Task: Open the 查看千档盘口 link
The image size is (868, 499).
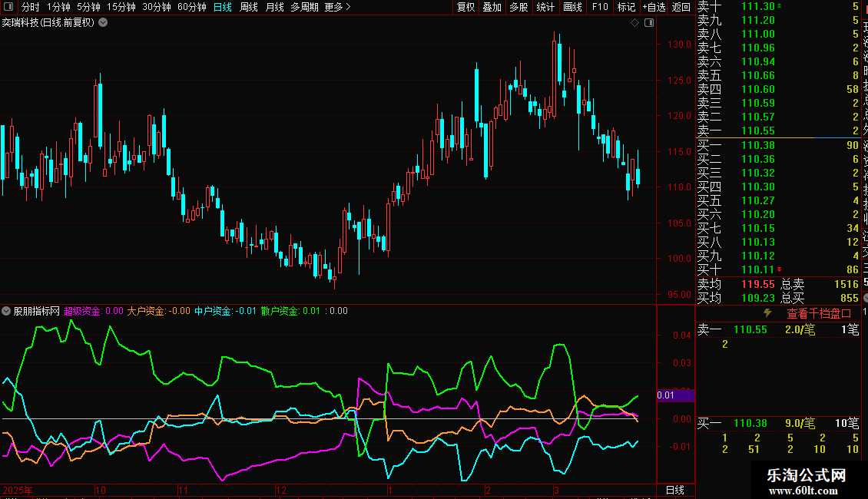Action: 819,313
